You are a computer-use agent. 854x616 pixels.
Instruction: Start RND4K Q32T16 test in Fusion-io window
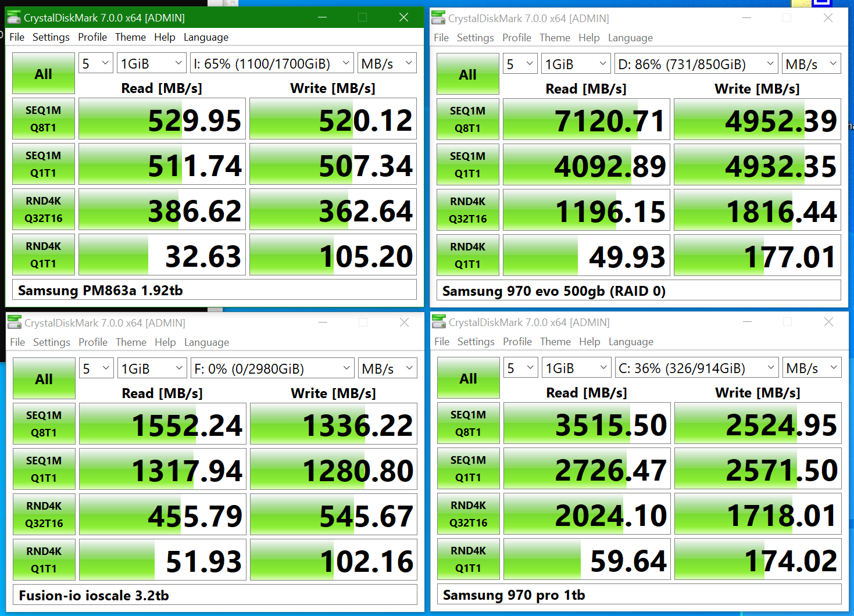[44, 514]
